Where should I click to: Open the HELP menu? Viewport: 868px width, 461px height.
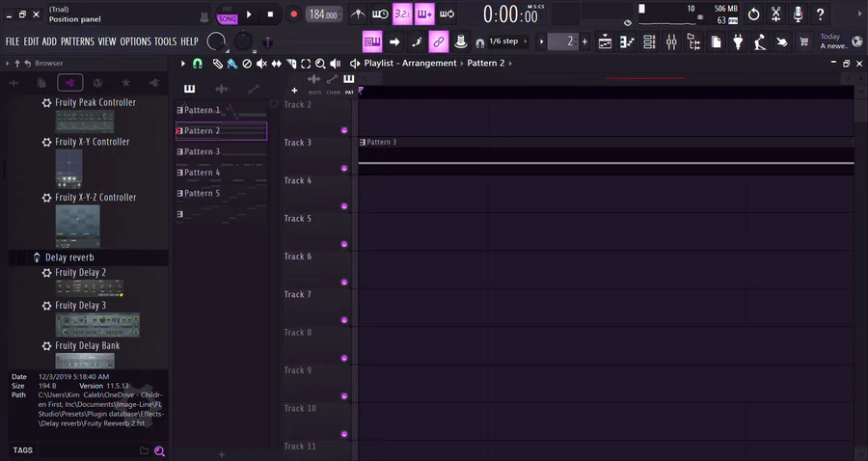189,41
